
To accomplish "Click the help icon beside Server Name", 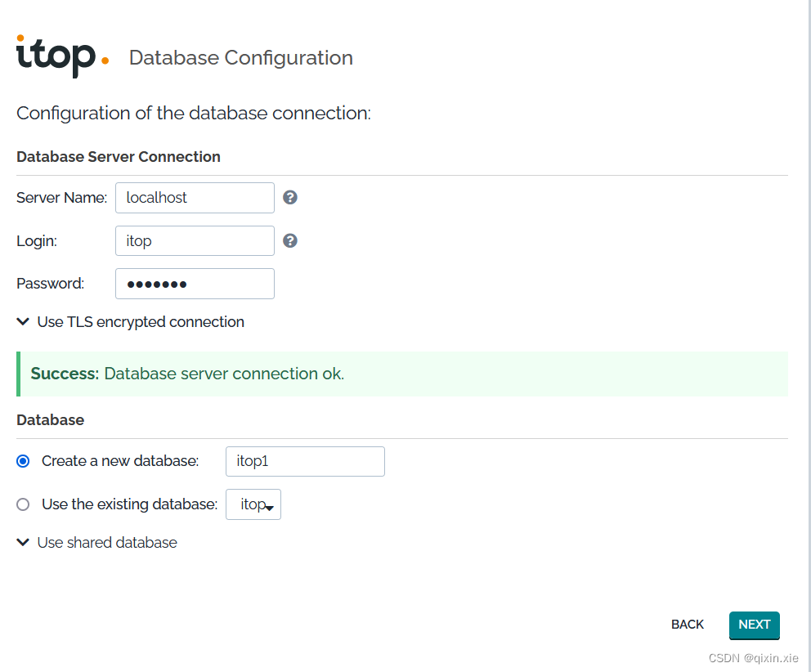I will (289, 198).
